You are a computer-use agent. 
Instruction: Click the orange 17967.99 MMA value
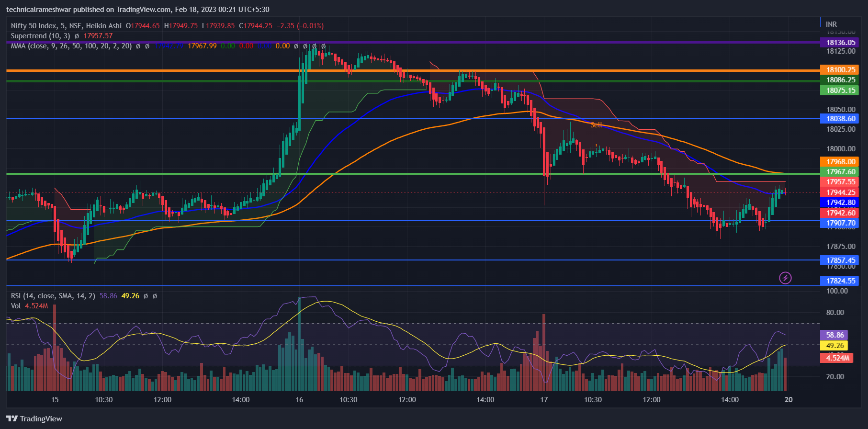tap(202, 46)
